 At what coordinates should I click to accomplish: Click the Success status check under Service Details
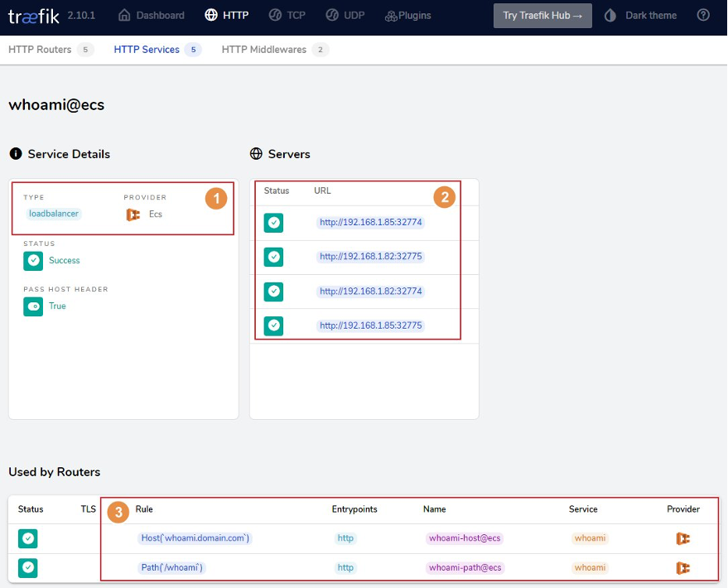(x=32, y=260)
